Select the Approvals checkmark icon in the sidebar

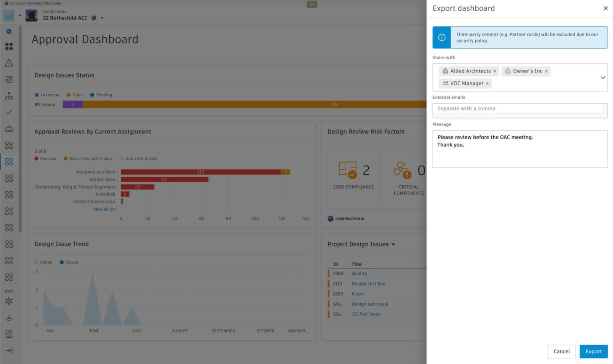point(9,112)
